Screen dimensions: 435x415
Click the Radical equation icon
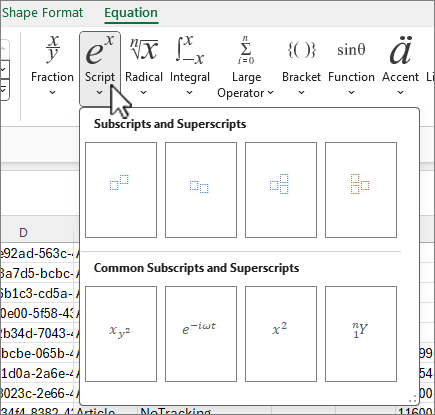click(x=144, y=50)
